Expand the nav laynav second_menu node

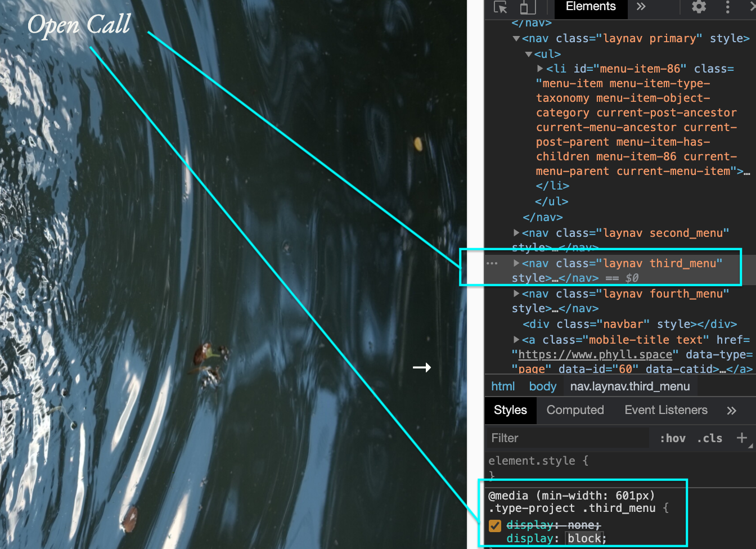516,232
